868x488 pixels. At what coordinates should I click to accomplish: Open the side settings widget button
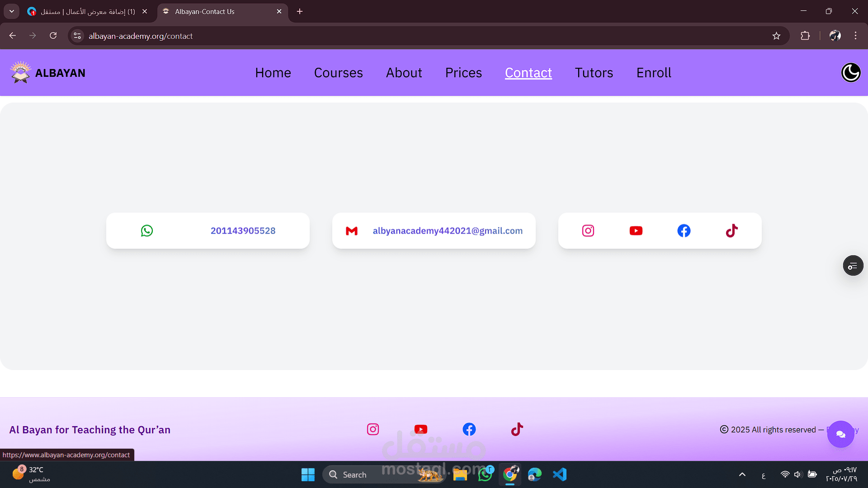(853, 266)
